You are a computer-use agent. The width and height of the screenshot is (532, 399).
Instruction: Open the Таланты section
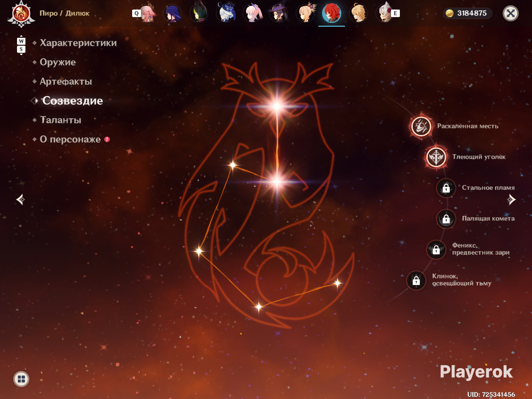tap(61, 120)
